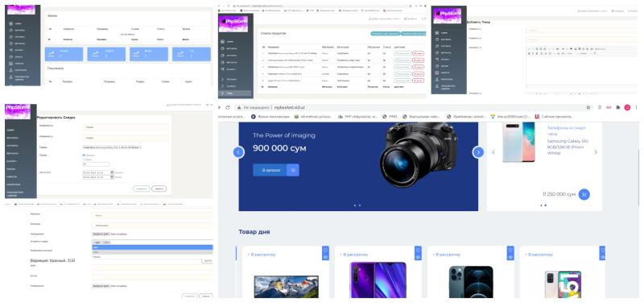This screenshot has width=644, height=303.
Task: Select second dot of the camera banner carousel
Action: 359,205
